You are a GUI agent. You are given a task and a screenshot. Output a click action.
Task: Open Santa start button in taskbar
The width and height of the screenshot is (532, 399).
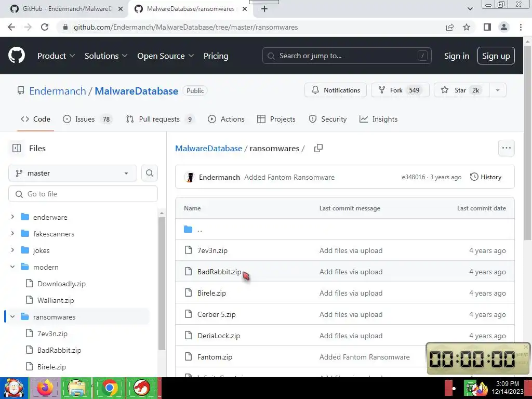point(14,388)
